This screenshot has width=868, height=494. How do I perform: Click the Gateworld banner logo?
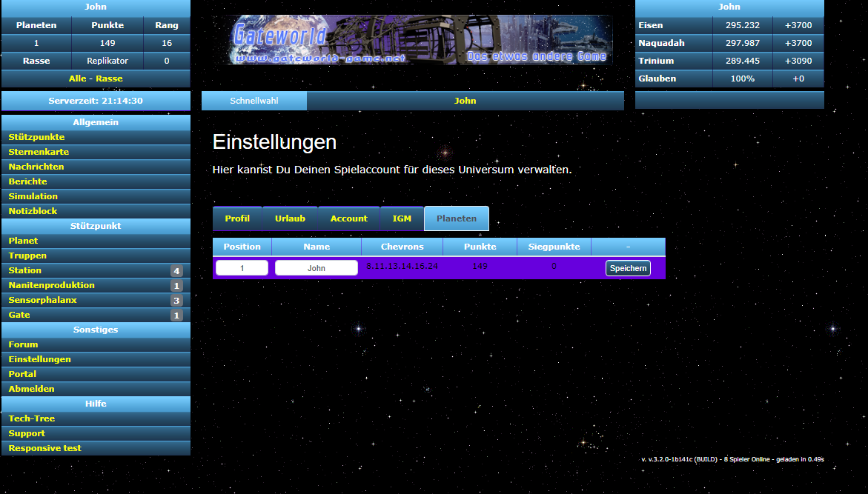point(420,39)
